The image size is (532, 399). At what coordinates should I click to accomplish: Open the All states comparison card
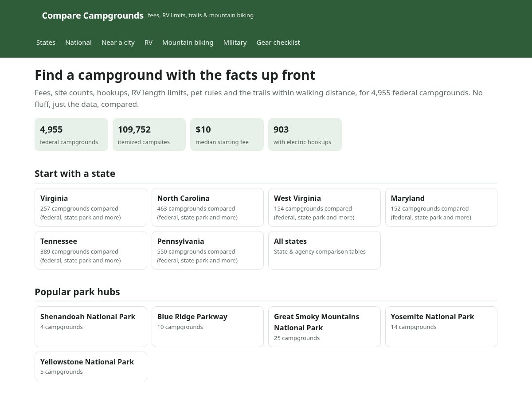(325, 250)
